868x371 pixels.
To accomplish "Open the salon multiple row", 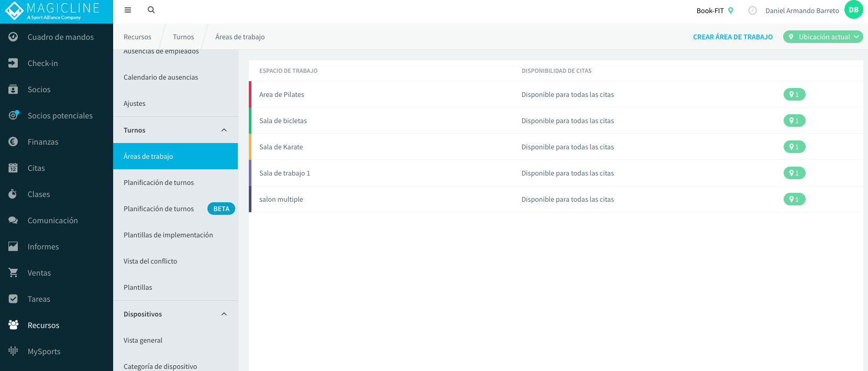I will pyautogui.click(x=556, y=199).
